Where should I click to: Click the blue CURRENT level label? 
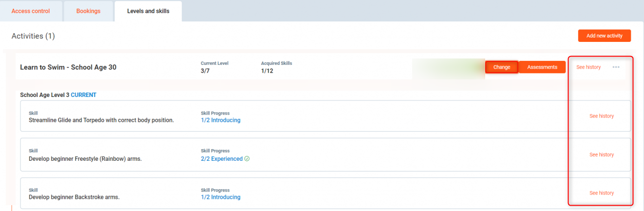pyautogui.click(x=83, y=95)
